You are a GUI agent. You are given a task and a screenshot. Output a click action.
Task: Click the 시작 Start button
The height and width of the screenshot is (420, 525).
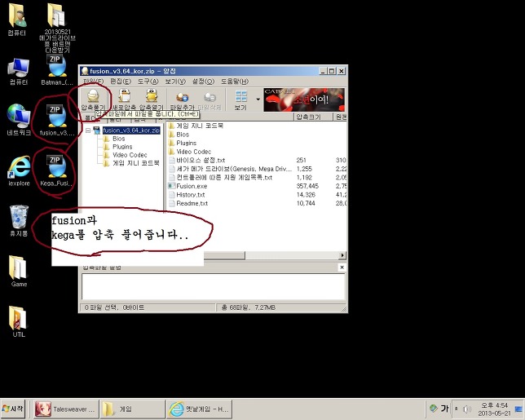tap(13, 409)
